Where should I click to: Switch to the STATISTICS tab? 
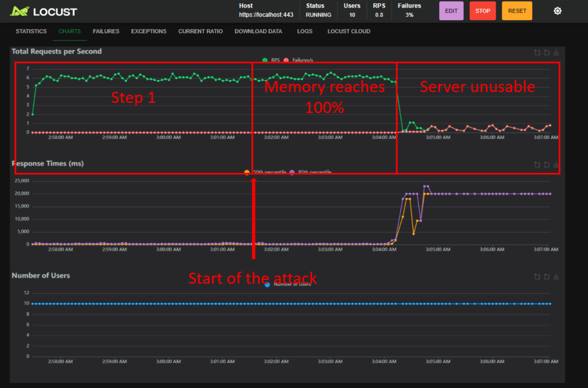coord(31,31)
